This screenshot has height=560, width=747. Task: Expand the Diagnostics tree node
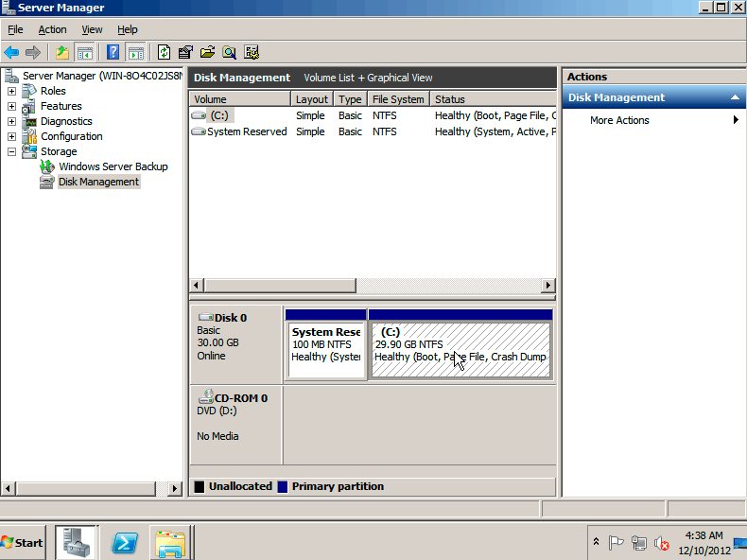coord(12,121)
